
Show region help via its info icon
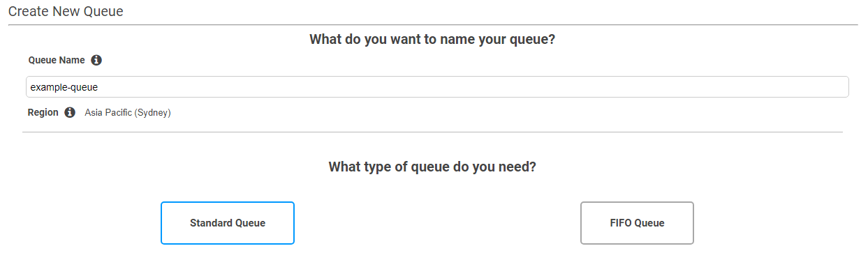pos(70,112)
